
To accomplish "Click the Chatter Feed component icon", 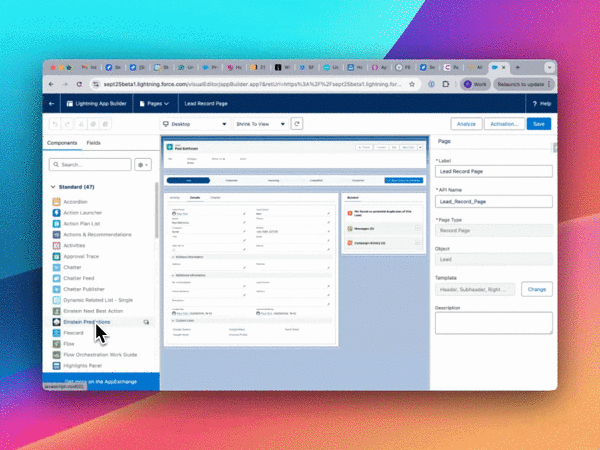I will coord(55,278).
